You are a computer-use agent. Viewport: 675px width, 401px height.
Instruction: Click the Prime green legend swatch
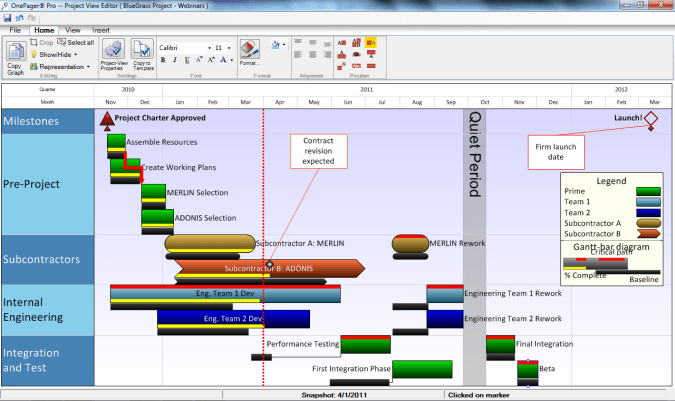[x=648, y=191]
